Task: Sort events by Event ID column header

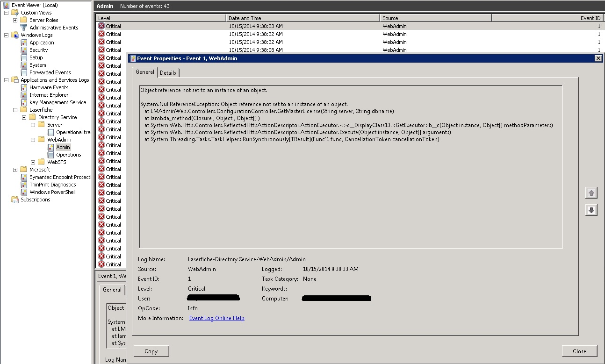Action: (548, 18)
